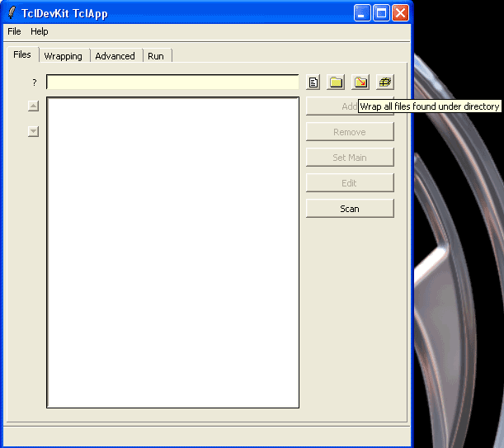Click the Scan button
This screenshot has height=448, width=504.
coord(350,209)
